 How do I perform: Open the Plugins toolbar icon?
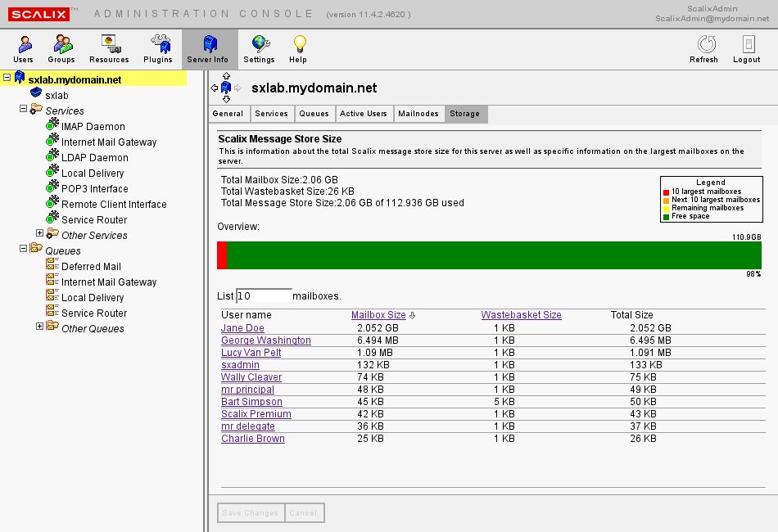158,48
